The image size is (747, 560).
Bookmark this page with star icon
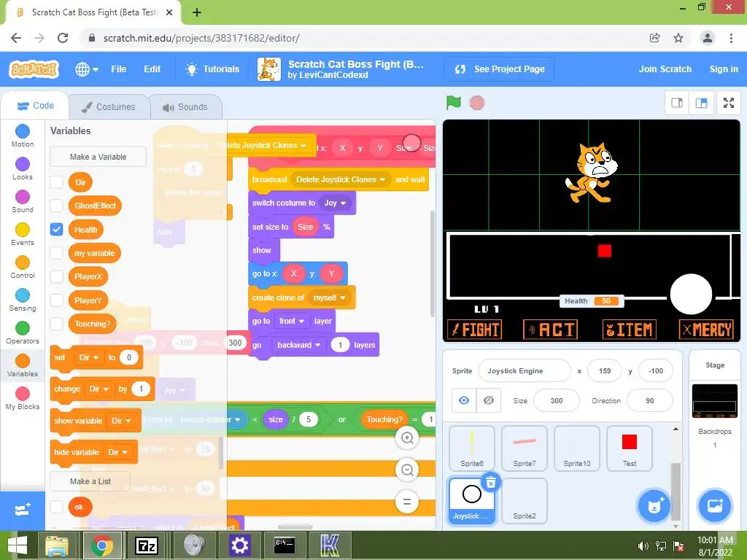(x=678, y=38)
